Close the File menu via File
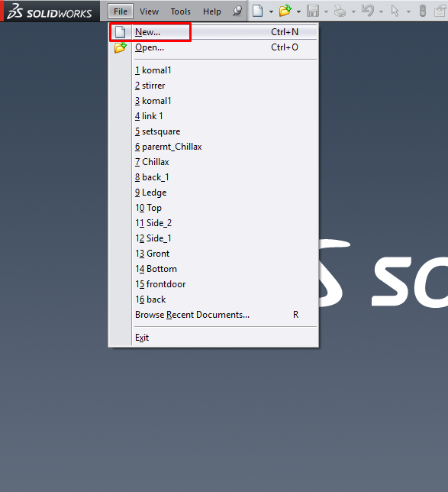This screenshot has width=448, height=492. coord(121,11)
